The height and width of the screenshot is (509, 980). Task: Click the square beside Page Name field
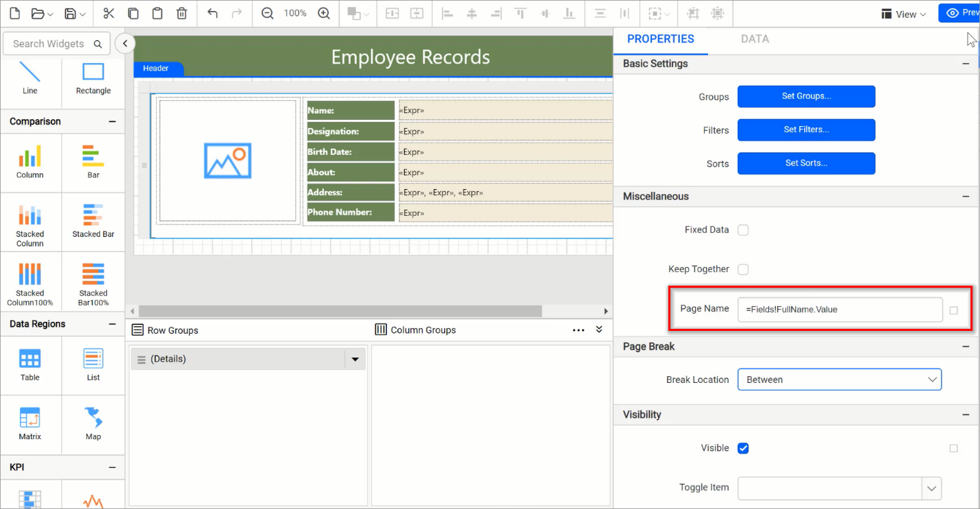coord(954,310)
